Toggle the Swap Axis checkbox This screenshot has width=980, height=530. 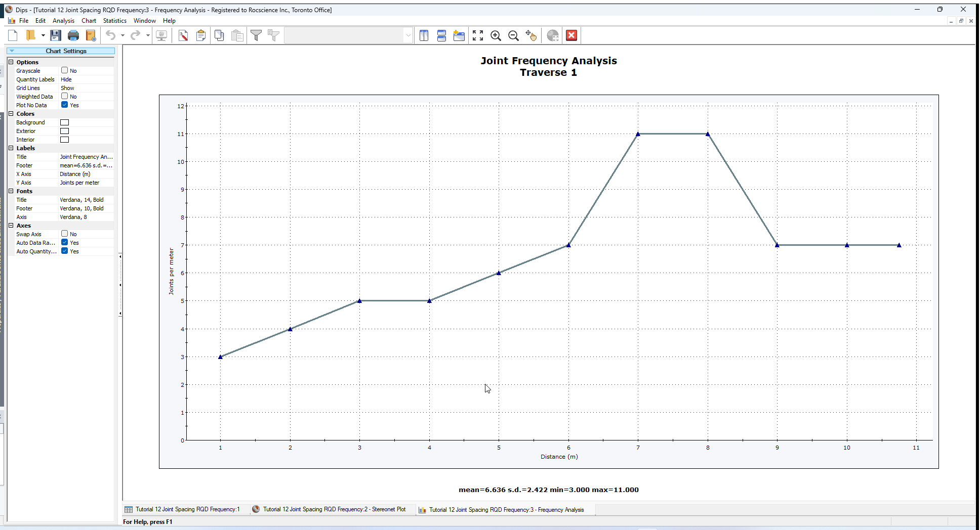[65, 234]
